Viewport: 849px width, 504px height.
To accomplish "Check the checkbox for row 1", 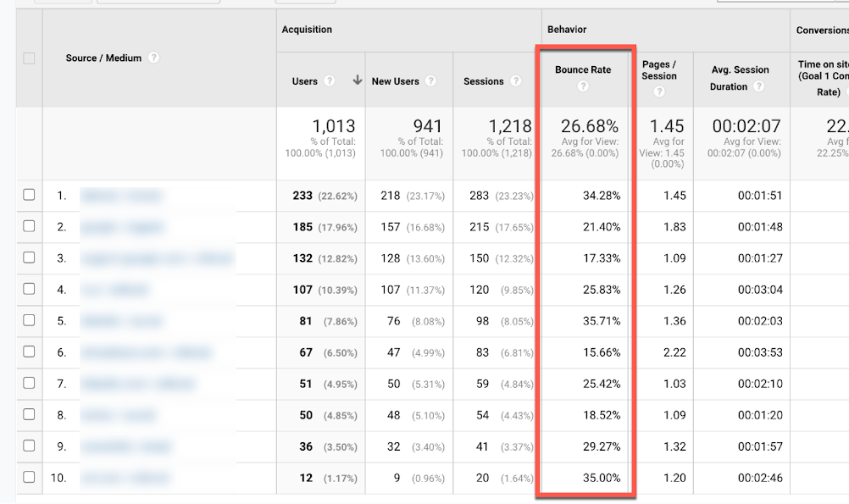I will pyautogui.click(x=30, y=194).
